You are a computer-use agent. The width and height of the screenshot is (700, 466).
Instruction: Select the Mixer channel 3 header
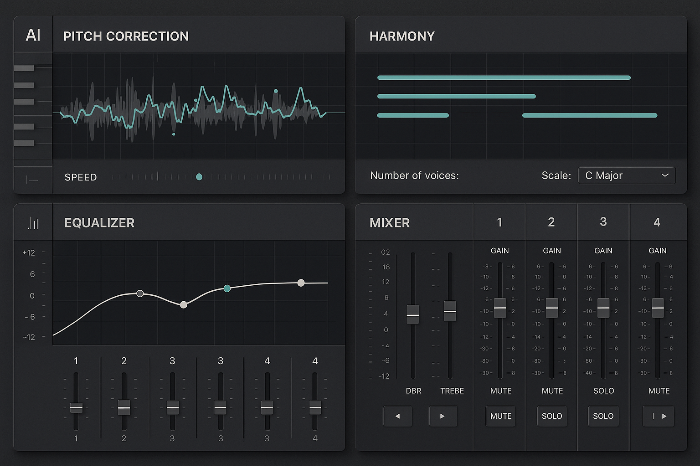(603, 222)
